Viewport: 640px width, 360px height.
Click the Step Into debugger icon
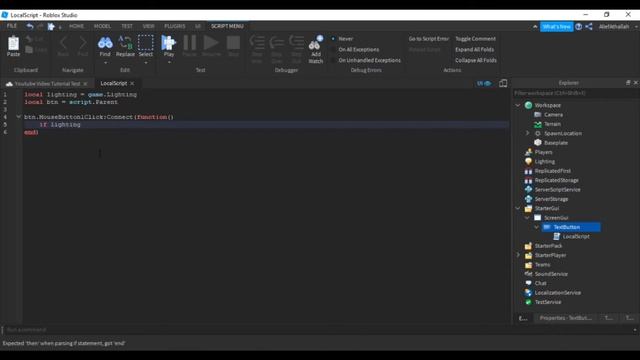point(257,42)
